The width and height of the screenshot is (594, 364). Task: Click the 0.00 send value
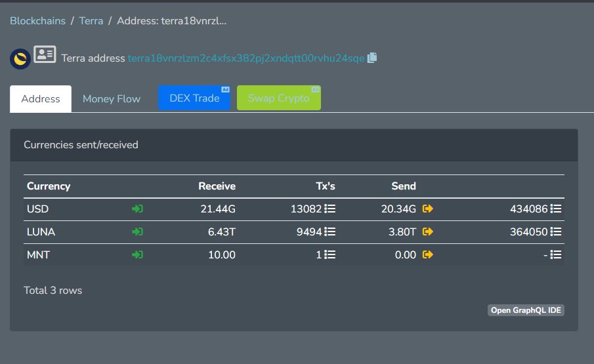click(x=406, y=254)
